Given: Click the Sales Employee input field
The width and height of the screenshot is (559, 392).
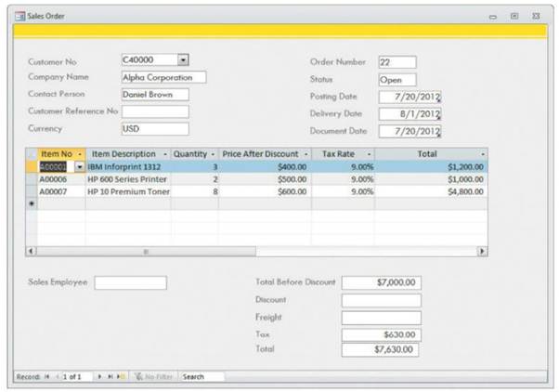Looking at the screenshot, I should pyautogui.click(x=130, y=282).
